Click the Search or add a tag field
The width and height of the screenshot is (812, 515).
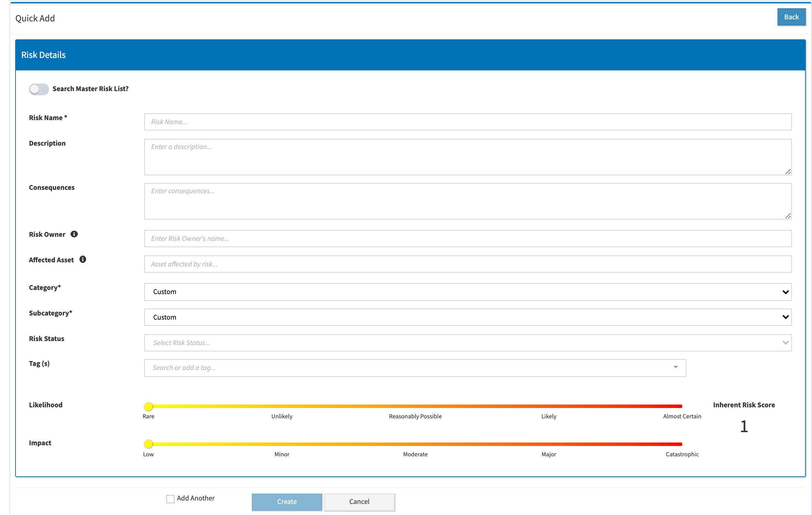[x=379, y=368]
